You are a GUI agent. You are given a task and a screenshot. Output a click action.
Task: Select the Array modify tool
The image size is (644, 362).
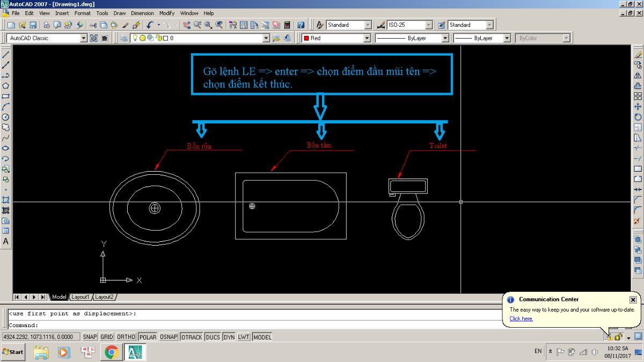638,96
